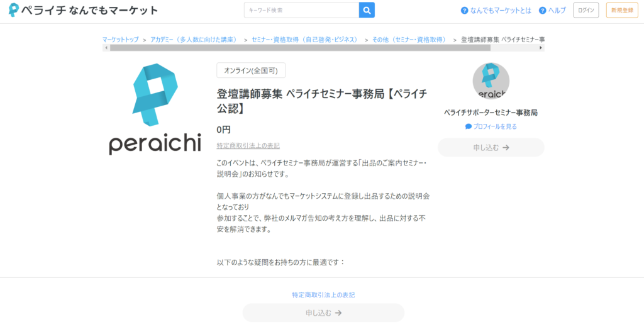644x327 pixels.
Task: Click the breadcrumb scrollbar right arrow
Action: click(541, 48)
